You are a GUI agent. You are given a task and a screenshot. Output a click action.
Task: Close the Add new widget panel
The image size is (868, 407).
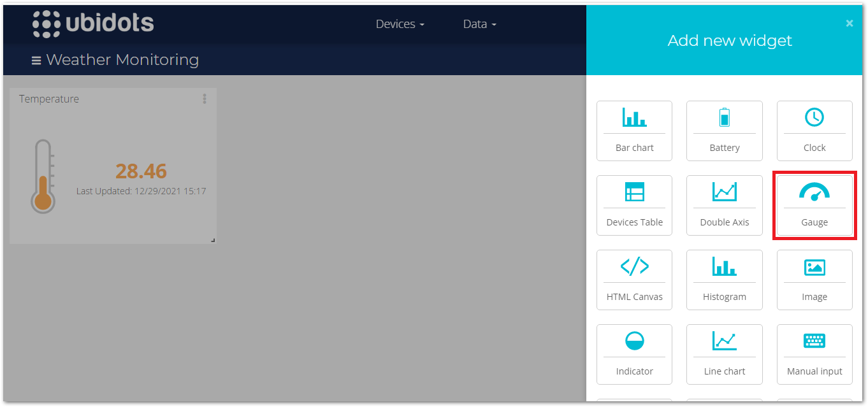point(849,23)
